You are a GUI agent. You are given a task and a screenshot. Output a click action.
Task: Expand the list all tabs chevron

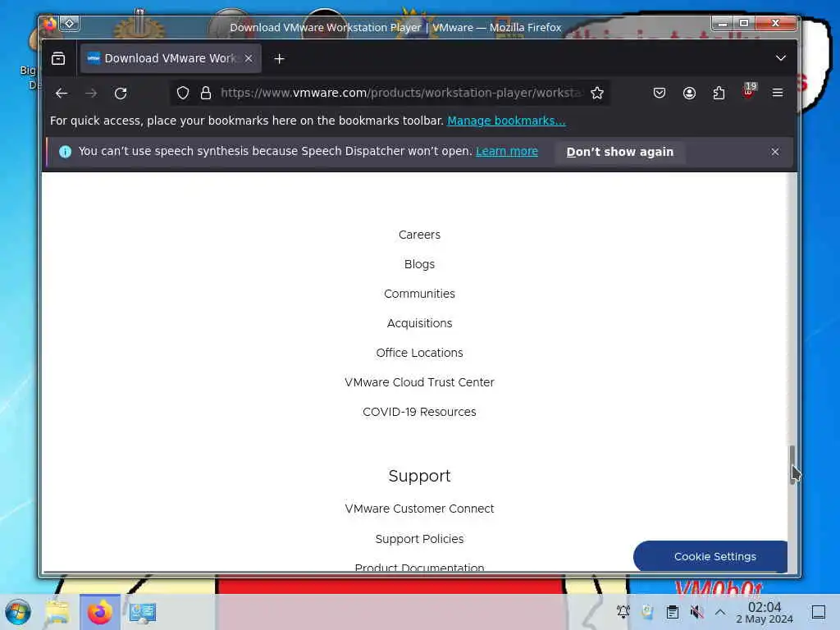point(781,58)
